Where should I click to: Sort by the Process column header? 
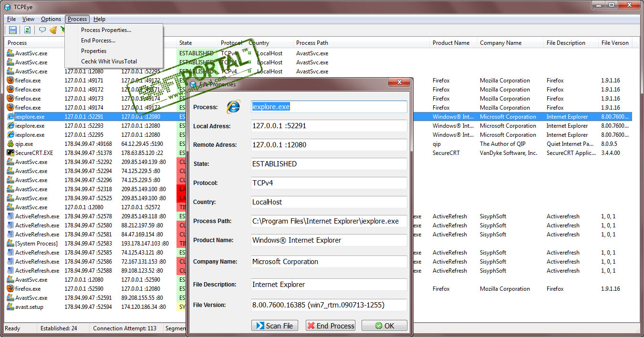(33, 43)
